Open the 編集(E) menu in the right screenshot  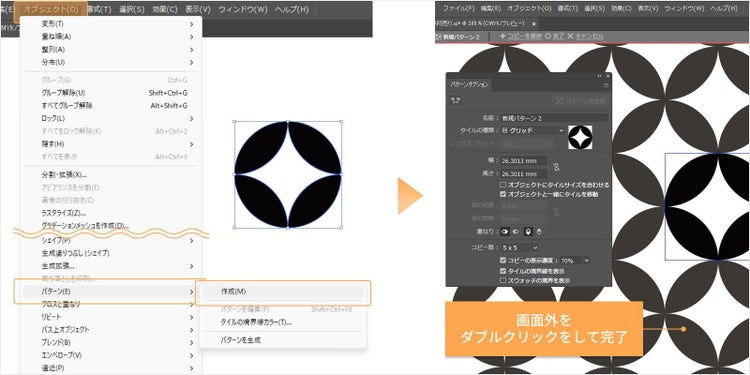pyautogui.click(x=490, y=9)
